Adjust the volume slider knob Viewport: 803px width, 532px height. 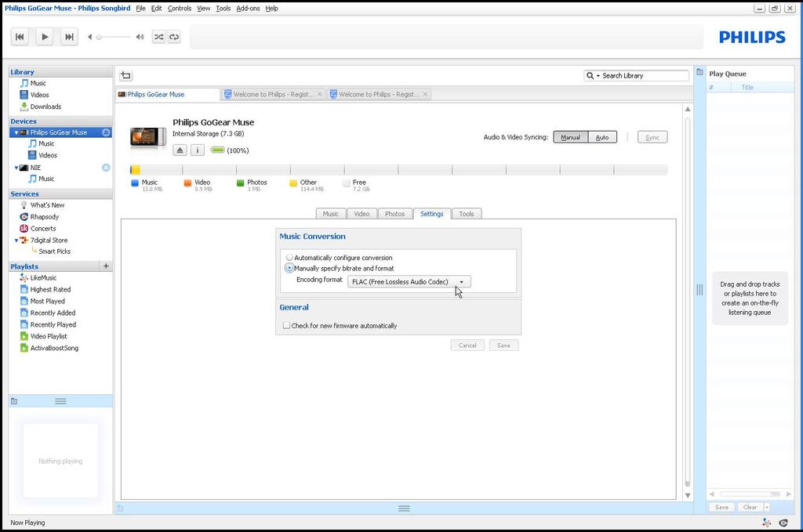tap(99, 37)
